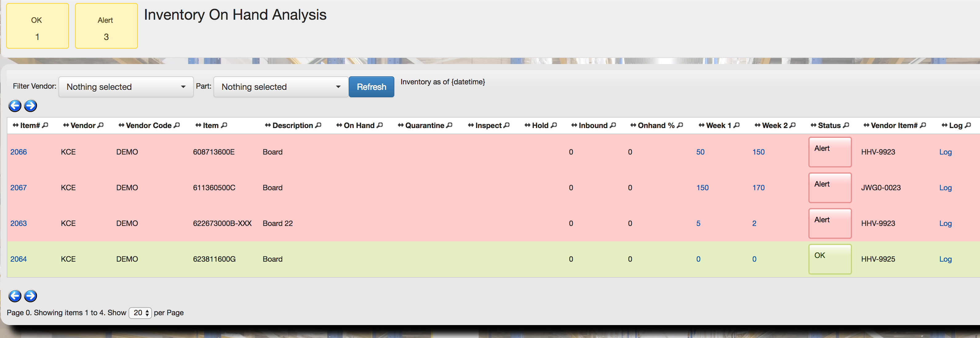
Task: Click the Alert summary tile showing 3
Action: [x=106, y=26]
